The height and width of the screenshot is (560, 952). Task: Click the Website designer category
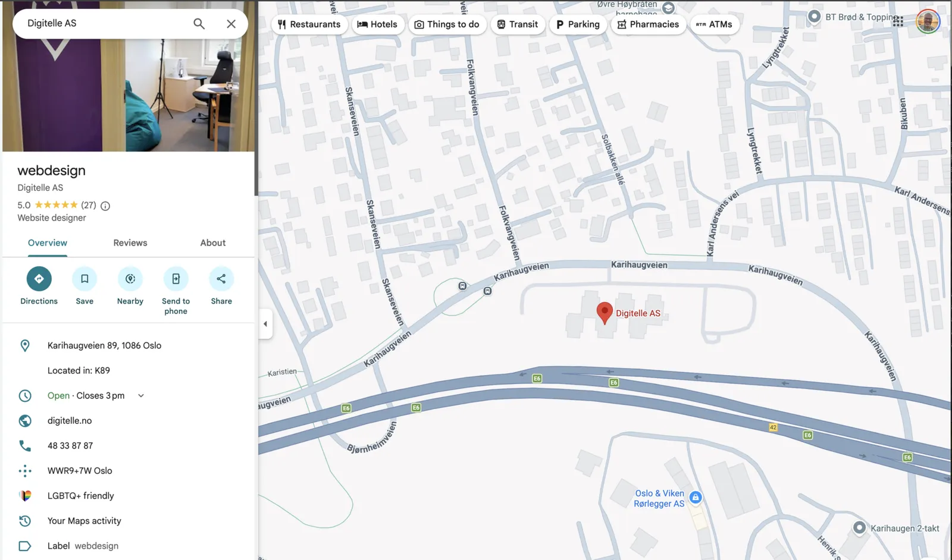(x=52, y=218)
